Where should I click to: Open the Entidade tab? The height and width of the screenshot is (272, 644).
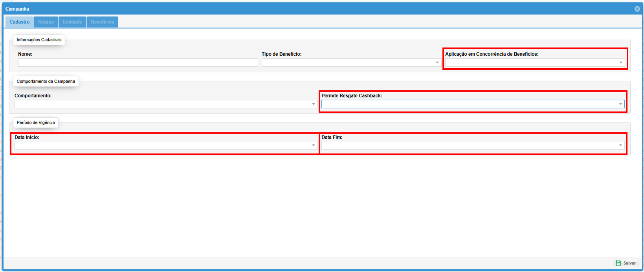point(72,22)
